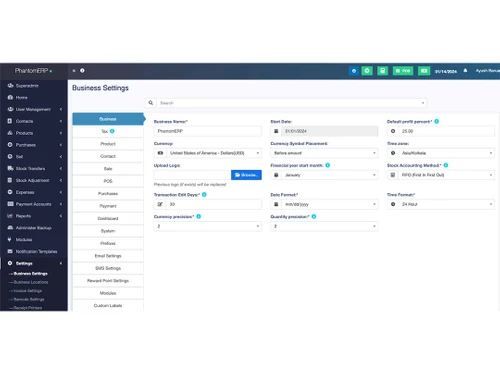Select the Business settings tab
This screenshot has width=500, height=375.
108,119
